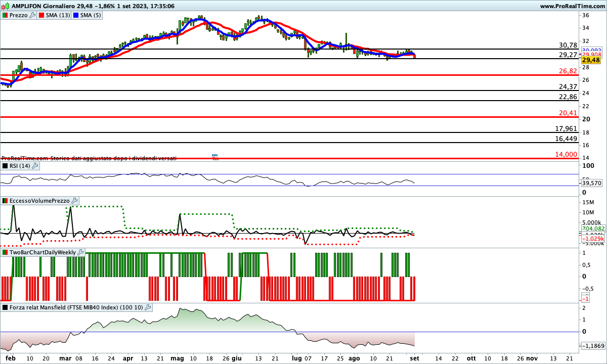Open Forza relat Mansfield settings wrench
Screen dimensions: 607x364
point(148,307)
